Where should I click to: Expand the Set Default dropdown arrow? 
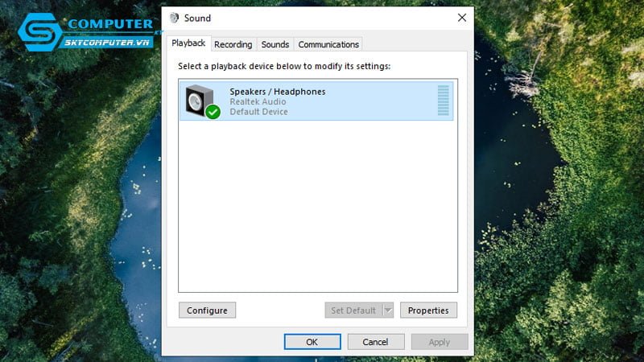(x=388, y=311)
